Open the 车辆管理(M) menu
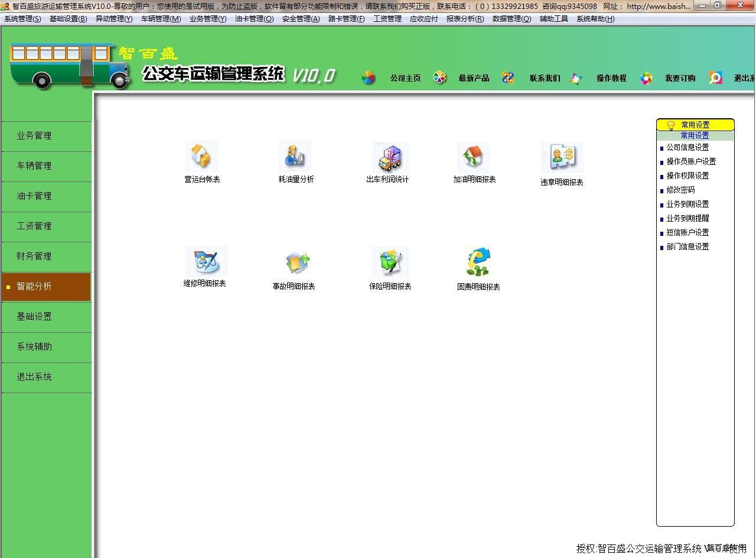Viewport: 756px width, 558px height. (161, 19)
